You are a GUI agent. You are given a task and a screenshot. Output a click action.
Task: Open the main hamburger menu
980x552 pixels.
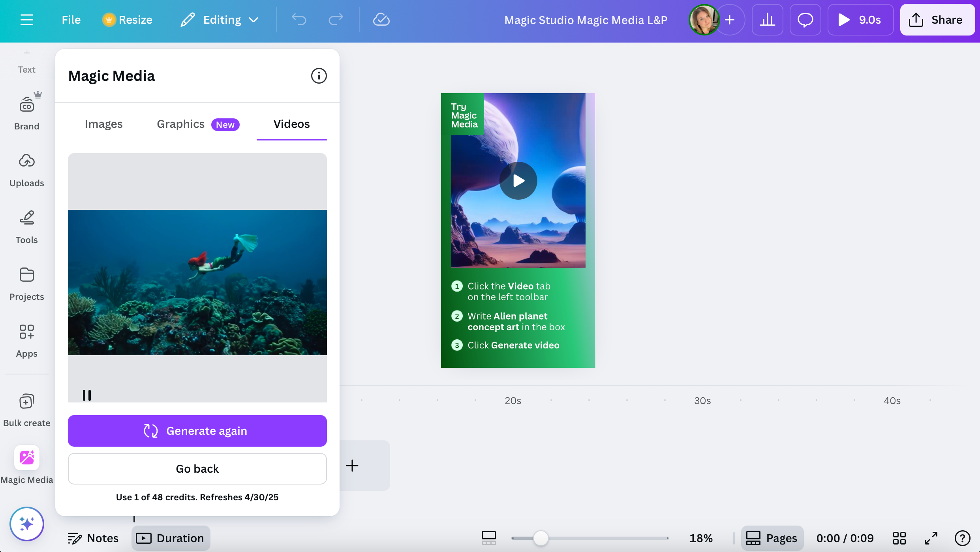27,19
